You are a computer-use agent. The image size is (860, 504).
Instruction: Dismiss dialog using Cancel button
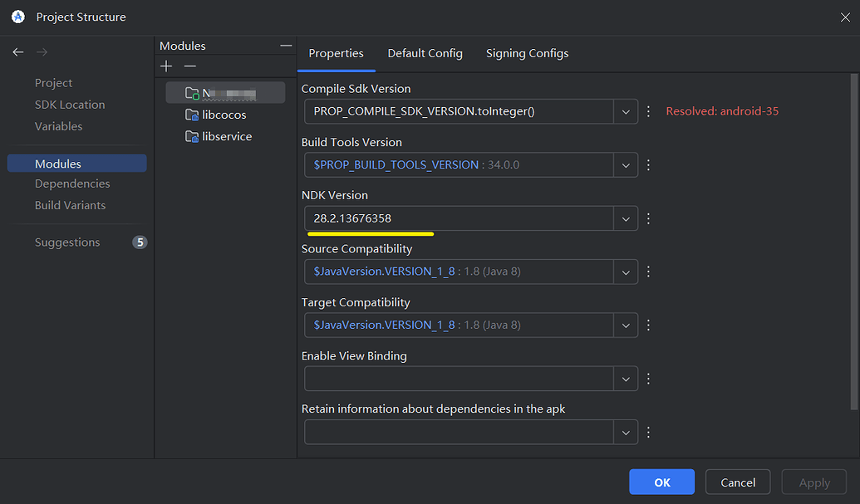tap(737, 482)
